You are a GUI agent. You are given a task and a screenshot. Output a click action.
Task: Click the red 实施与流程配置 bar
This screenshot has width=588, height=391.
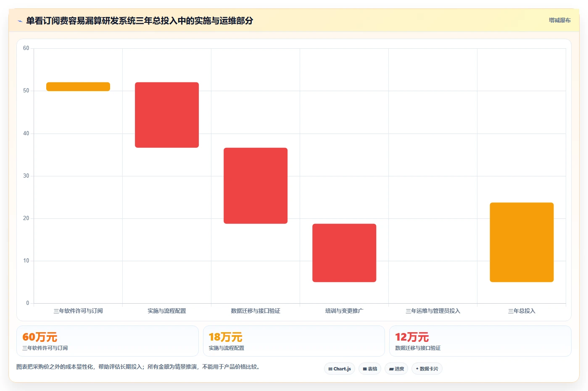tap(167, 115)
